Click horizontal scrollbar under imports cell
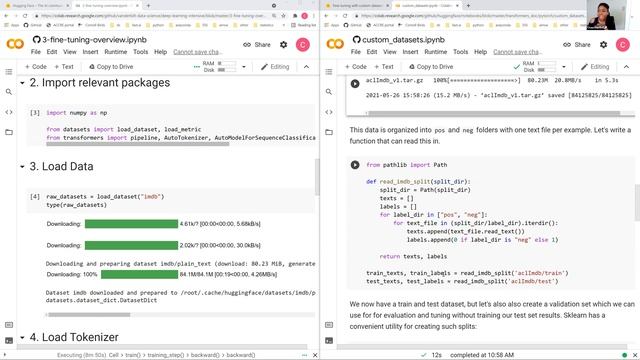 coord(138,144)
